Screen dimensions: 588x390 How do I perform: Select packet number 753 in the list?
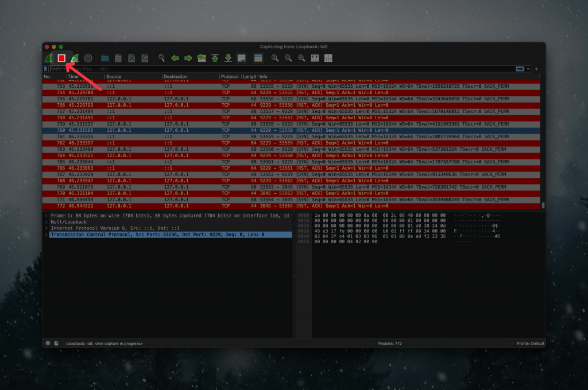[291, 86]
